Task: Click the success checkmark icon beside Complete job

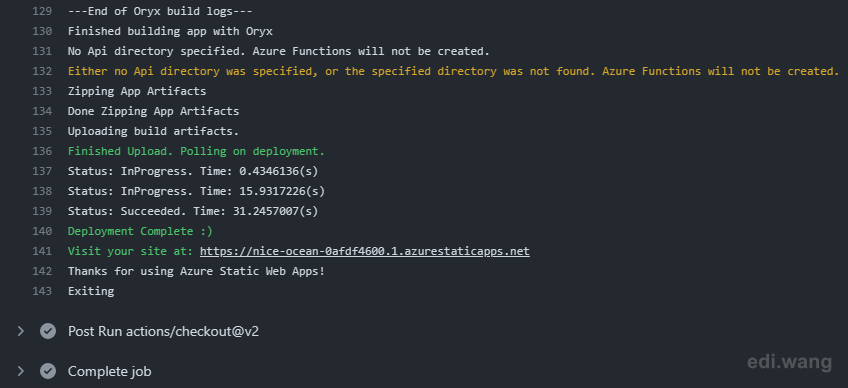Action: tap(48, 371)
